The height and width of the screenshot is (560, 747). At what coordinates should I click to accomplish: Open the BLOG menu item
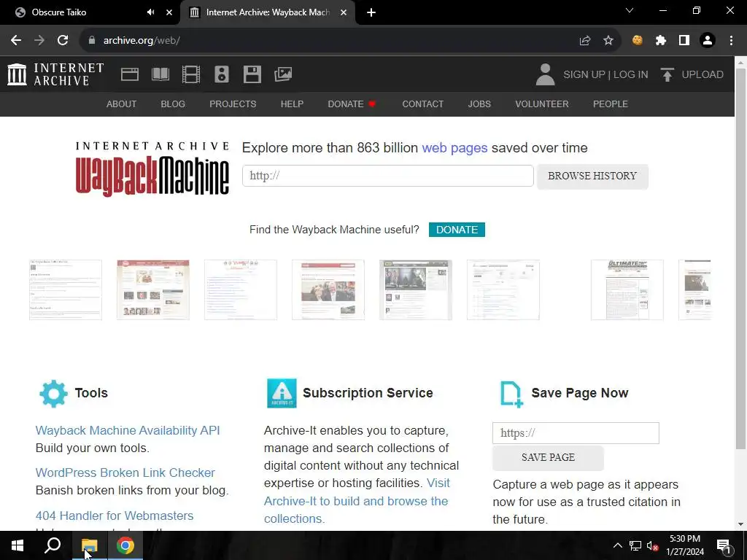(x=173, y=104)
